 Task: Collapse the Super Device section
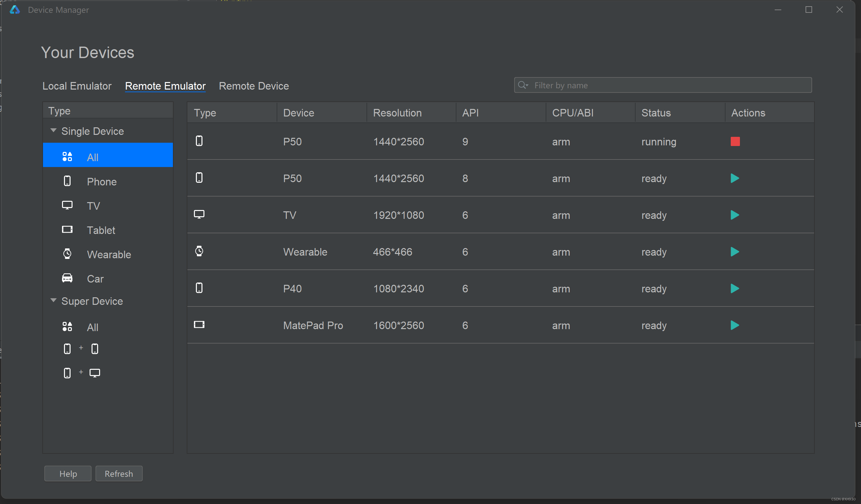[53, 300]
